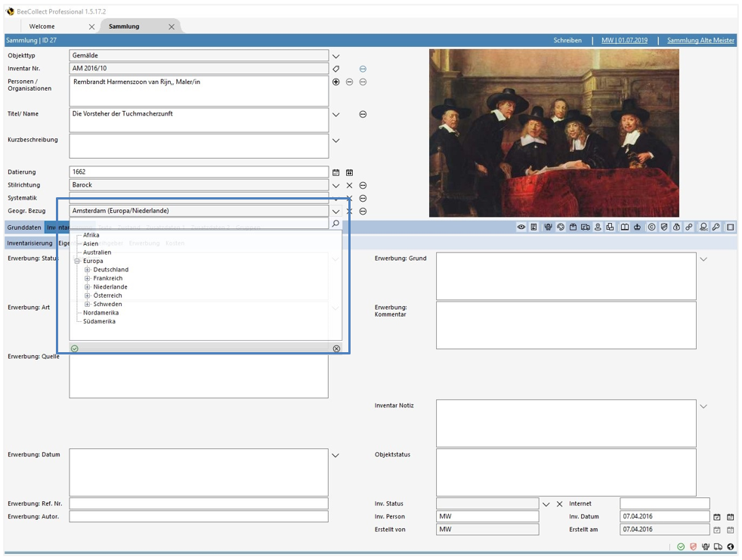Select the color palette icon in the toolbar
This screenshot has height=560, width=742.
pos(560,225)
